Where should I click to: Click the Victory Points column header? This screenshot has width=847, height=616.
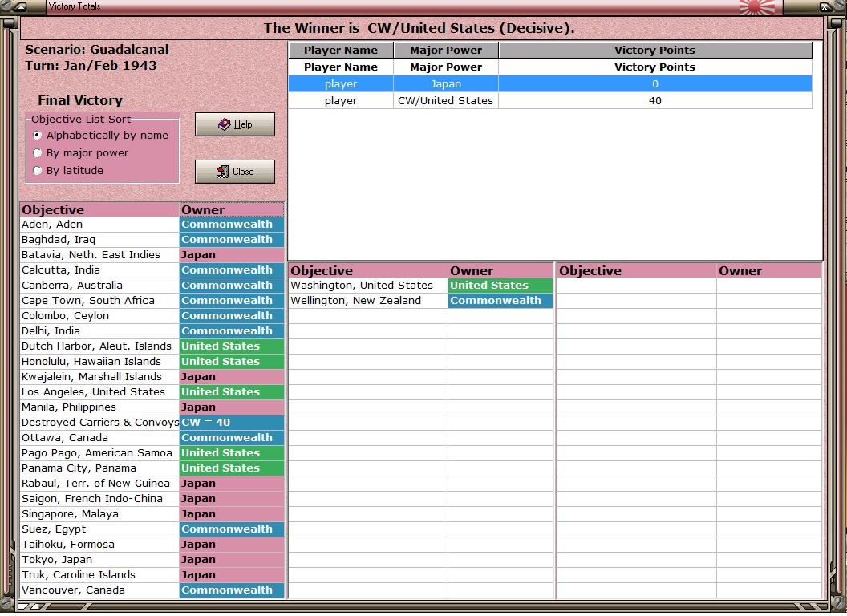[655, 51]
